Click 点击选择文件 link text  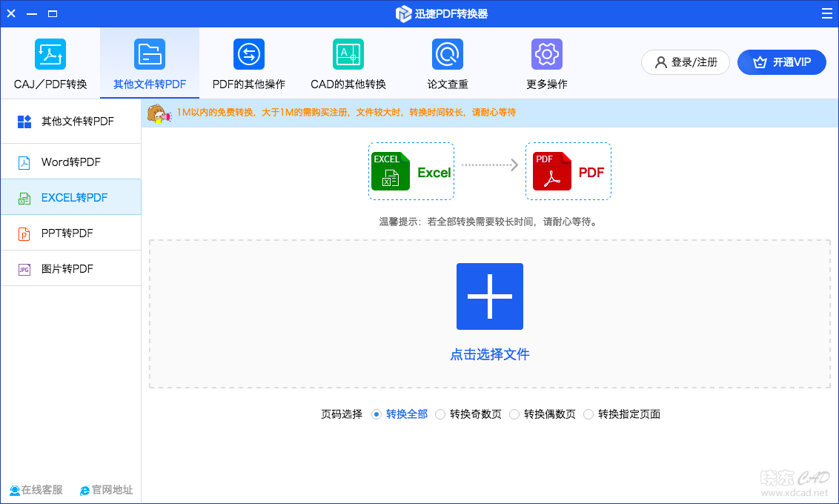[x=490, y=355]
